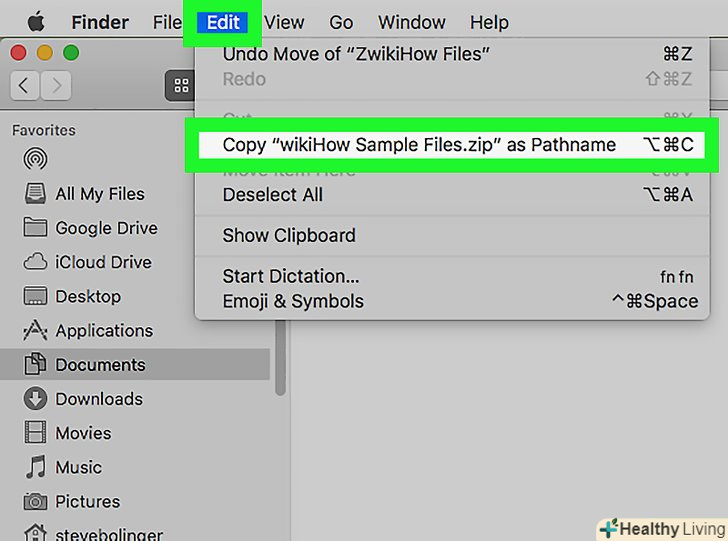The image size is (728, 541).
Task: Select Copy "wikiHow Sample Files.zip" as Pathname
Action: coord(452,145)
